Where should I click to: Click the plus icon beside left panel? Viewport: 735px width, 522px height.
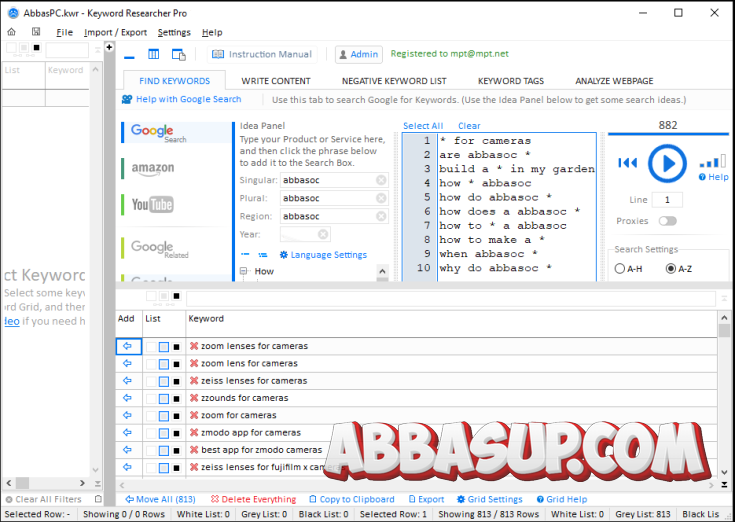109,47
